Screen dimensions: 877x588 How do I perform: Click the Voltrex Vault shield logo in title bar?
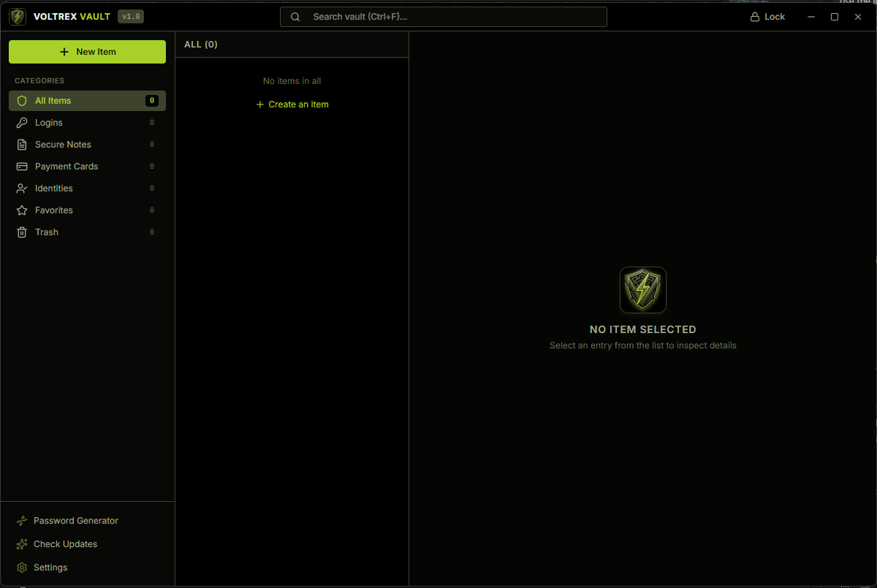tap(18, 17)
